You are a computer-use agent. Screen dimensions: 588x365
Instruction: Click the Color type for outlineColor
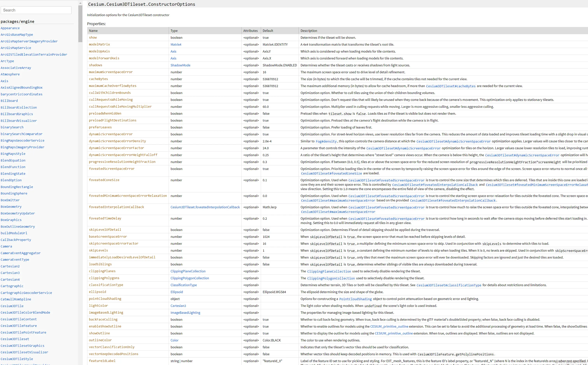pyautogui.click(x=174, y=340)
